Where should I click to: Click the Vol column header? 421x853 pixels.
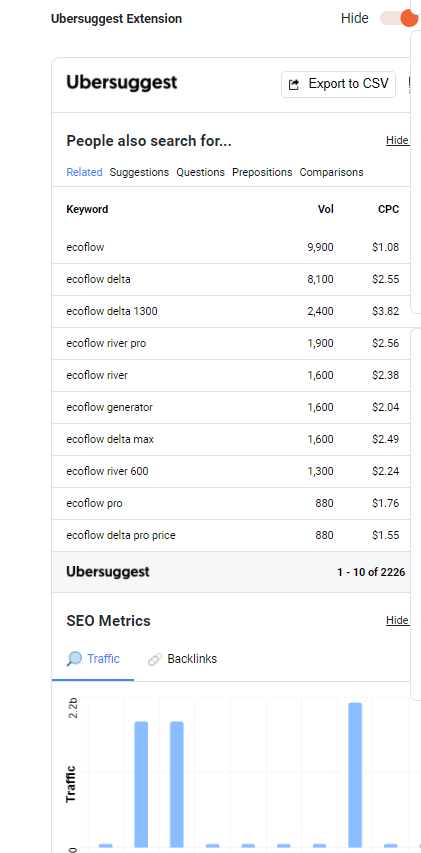(326, 209)
